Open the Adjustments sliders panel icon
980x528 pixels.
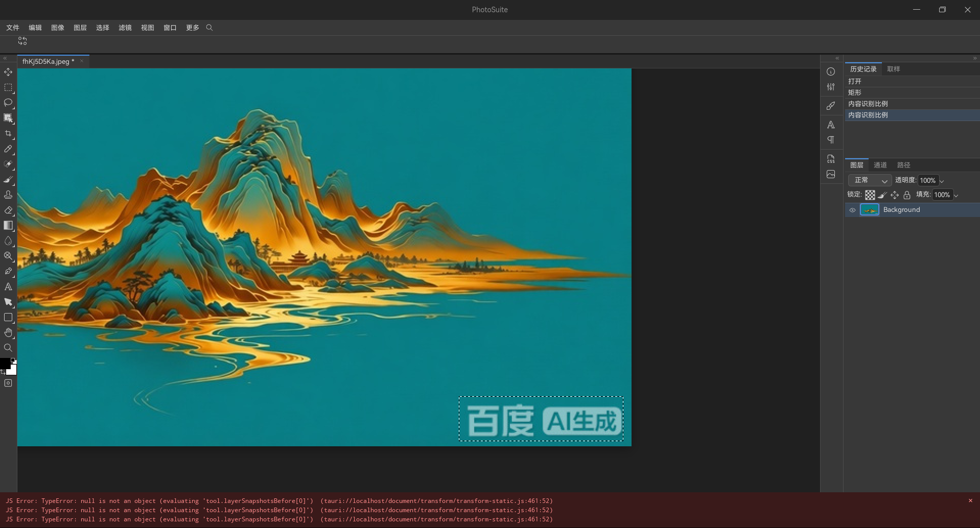tap(831, 87)
